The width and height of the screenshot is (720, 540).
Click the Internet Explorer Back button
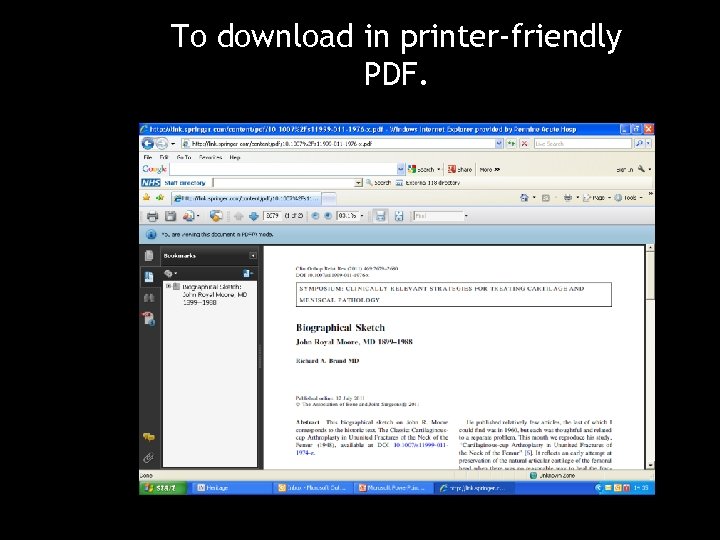147,144
